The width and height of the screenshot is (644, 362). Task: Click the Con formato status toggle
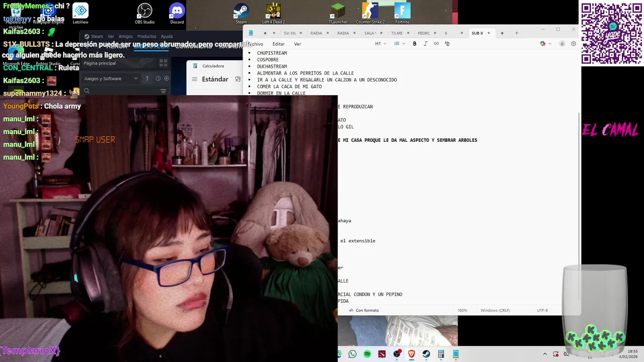tap(363, 310)
